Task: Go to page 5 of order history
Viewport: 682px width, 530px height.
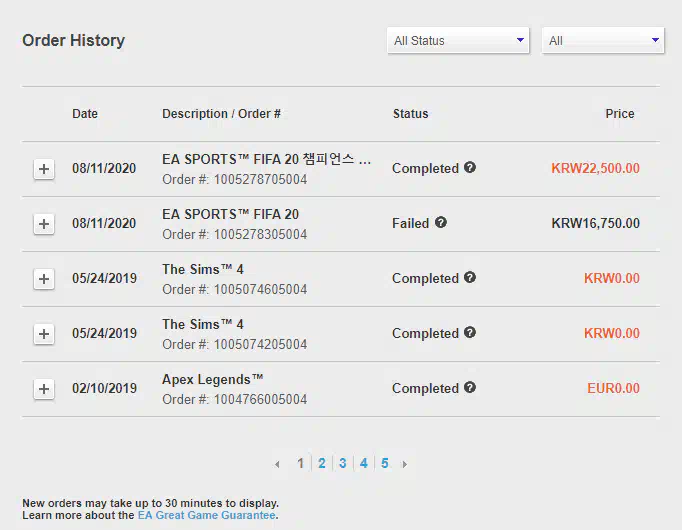Action: [x=384, y=463]
